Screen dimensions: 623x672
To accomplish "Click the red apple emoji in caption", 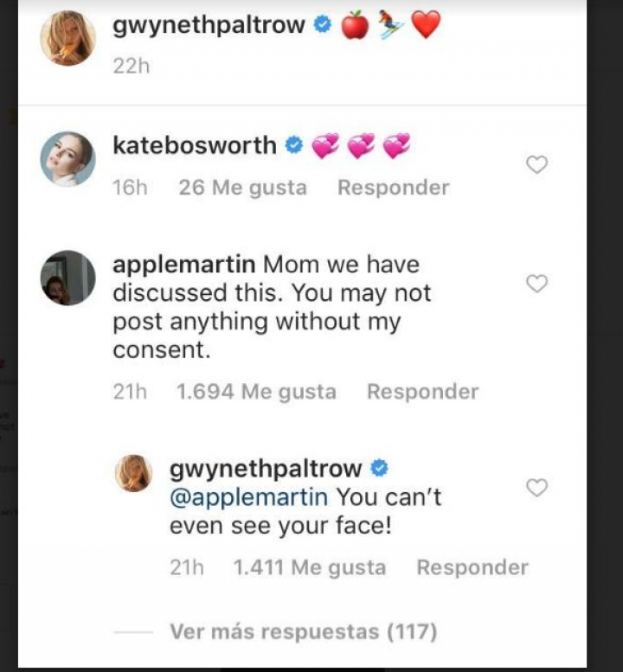I will point(355,26).
